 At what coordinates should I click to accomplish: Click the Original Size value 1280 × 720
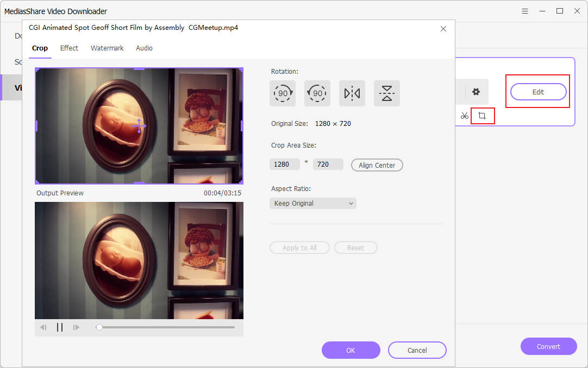(x=333, y=124)
